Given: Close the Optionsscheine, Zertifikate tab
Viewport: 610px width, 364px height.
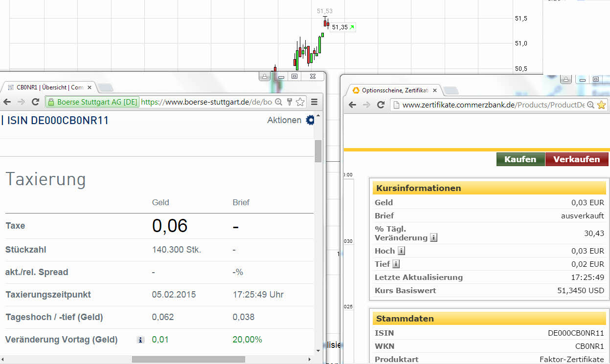Looking at the screenshot, I should [435, 90].
